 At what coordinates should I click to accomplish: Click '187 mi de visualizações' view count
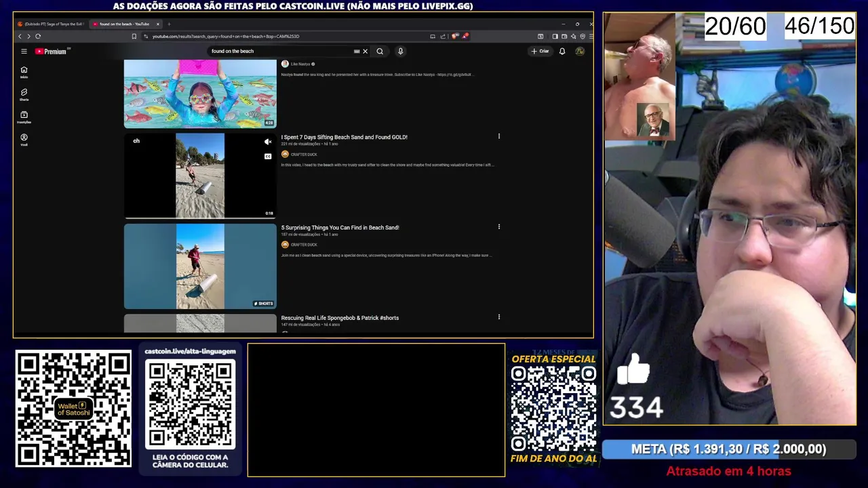[300, 235]
